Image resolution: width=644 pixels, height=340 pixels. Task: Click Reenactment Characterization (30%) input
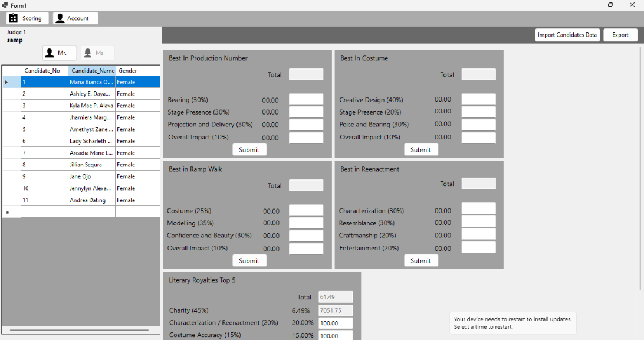click(478, 208)
